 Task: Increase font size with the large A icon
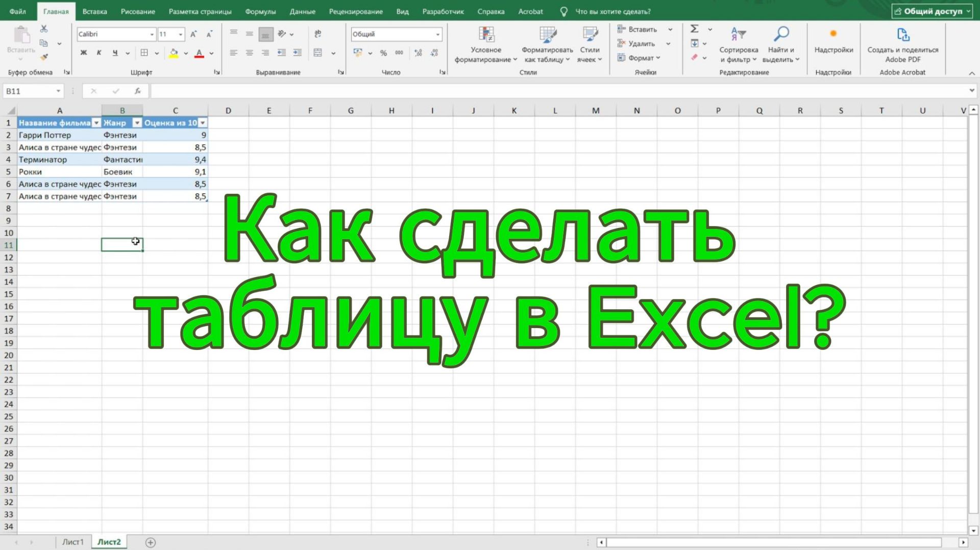[193, 34]
